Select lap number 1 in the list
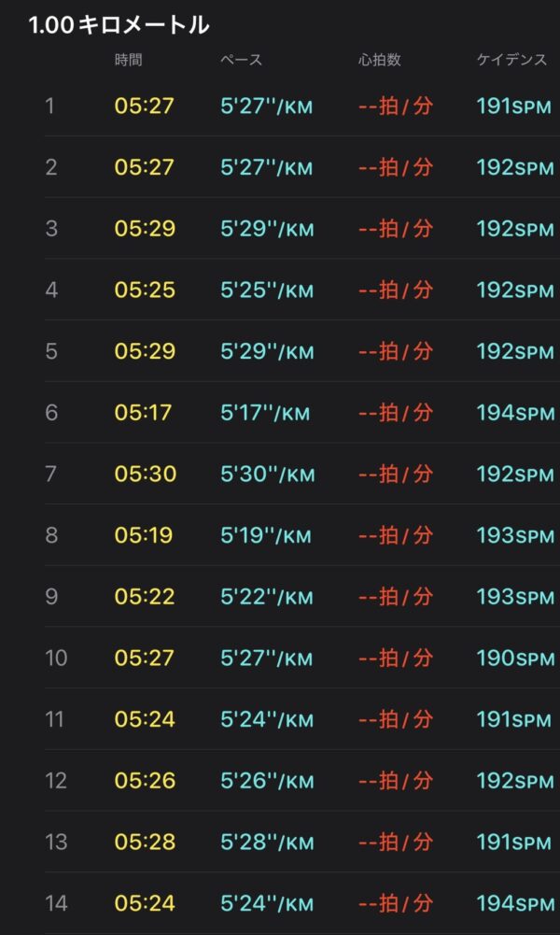This screenshot has width=560, height=935. (x=50, y=106)
